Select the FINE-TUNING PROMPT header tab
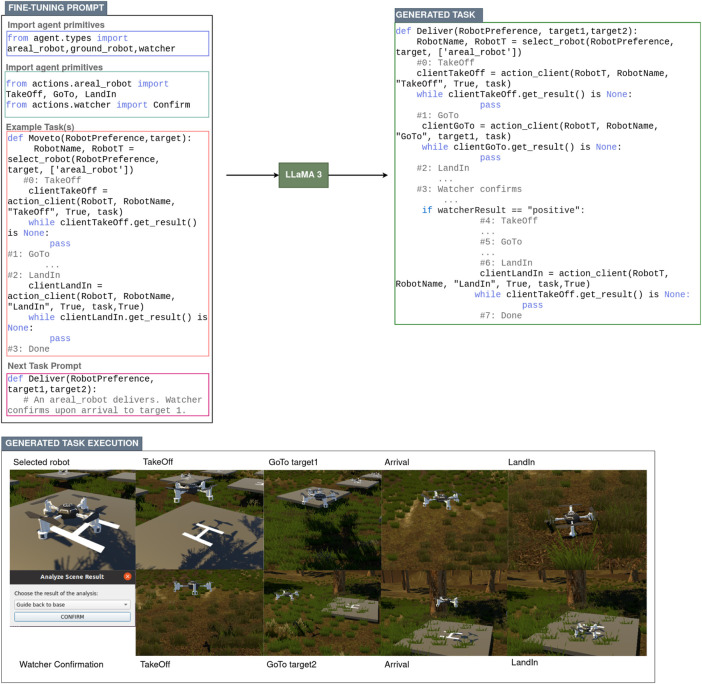Viewport: 702px width, 684px height. pos(56,8)
